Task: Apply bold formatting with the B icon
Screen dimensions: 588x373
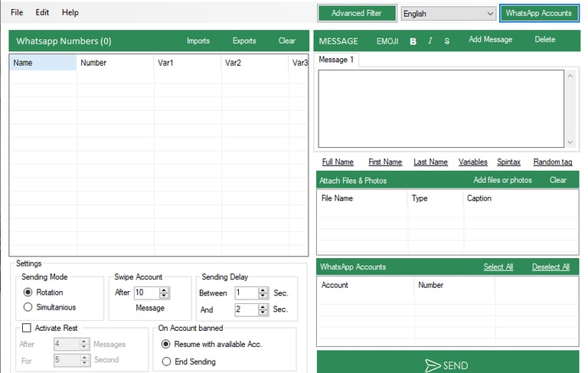Action: [x=413, y=41]
